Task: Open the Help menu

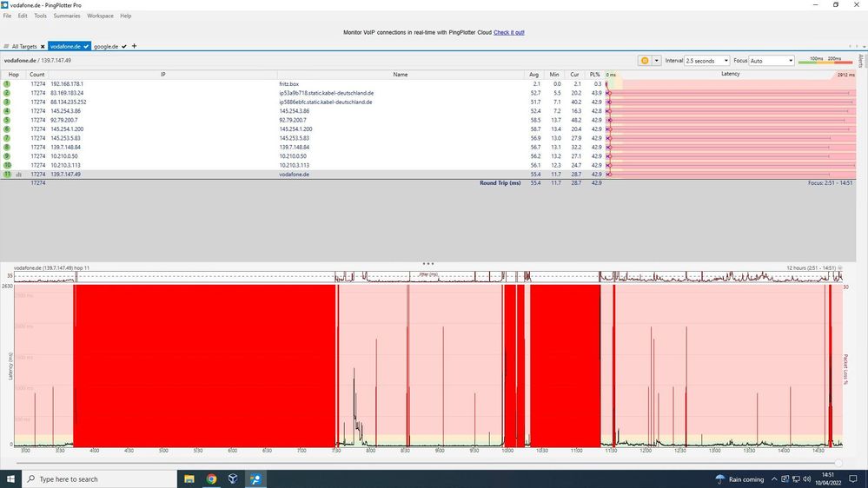Action: 126,16
